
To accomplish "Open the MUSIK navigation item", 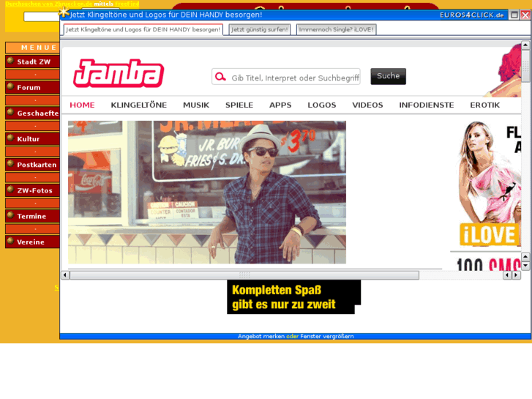I will click(x=196, y=105).
